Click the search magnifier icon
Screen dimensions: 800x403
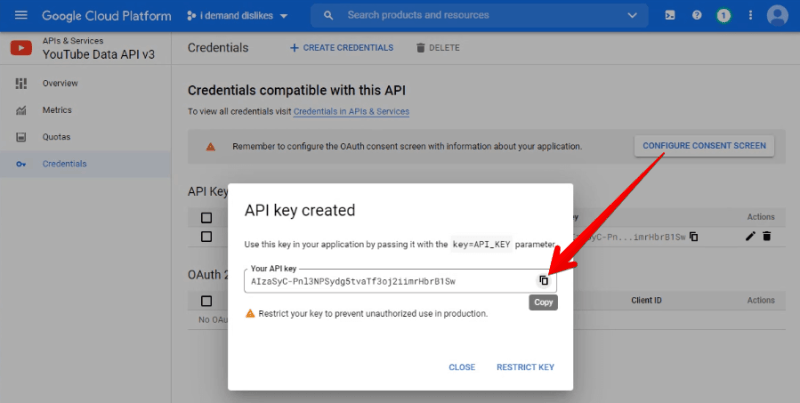tap(329, 16)
